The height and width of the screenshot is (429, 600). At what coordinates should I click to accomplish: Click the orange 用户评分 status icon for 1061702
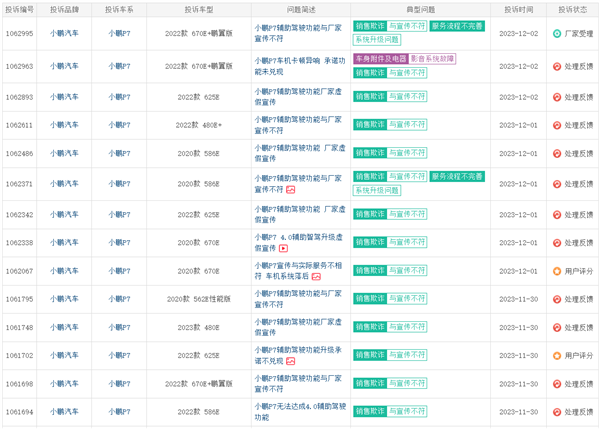(x=557, y=356)
